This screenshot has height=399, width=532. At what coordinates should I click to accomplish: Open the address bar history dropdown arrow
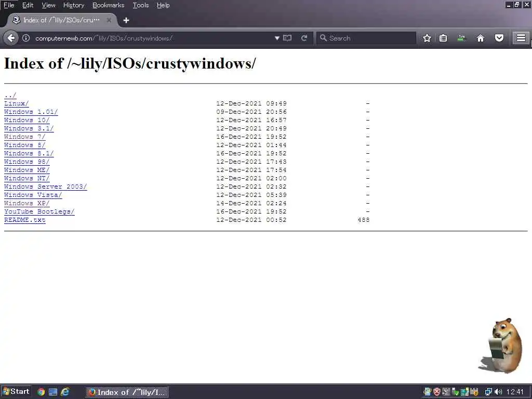coord(277,38)
